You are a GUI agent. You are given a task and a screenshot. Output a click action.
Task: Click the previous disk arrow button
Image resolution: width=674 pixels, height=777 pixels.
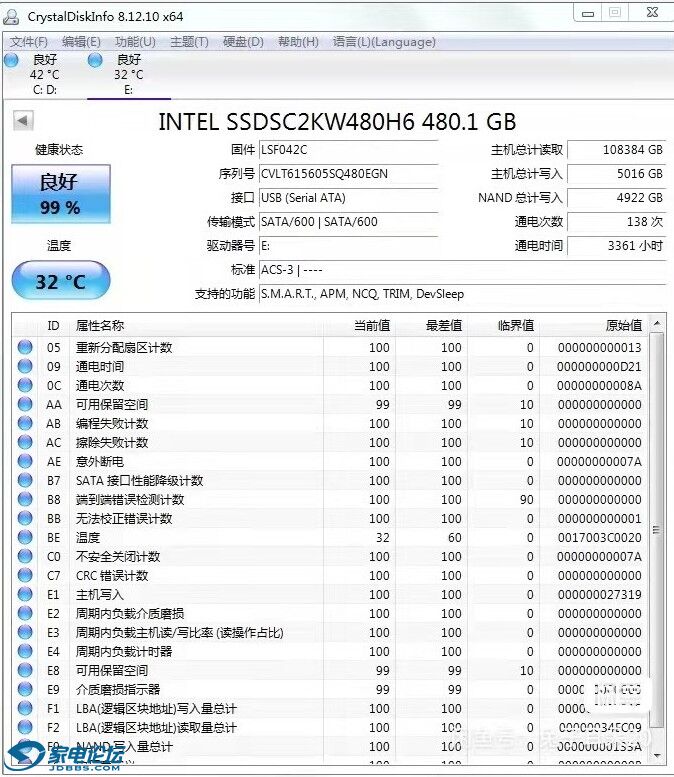pyautogui.click(x=23, y=120)
